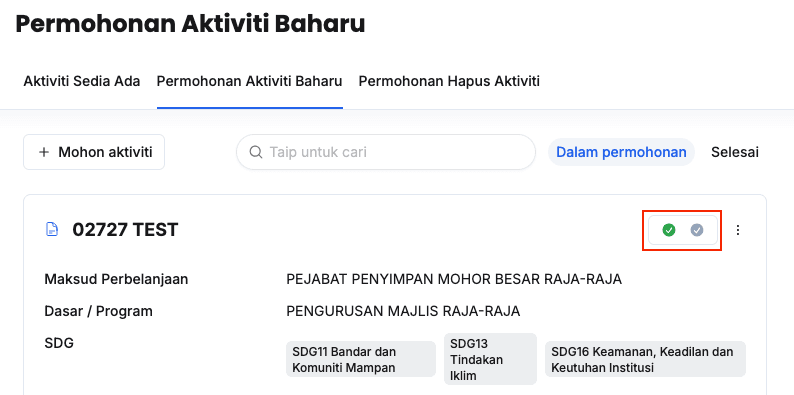
Task: Select the Dalam permohonan filter
Action: point(621,152)
